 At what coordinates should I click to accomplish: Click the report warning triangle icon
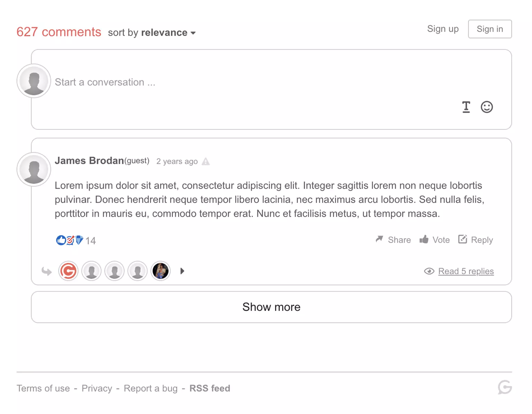[206, 162]
